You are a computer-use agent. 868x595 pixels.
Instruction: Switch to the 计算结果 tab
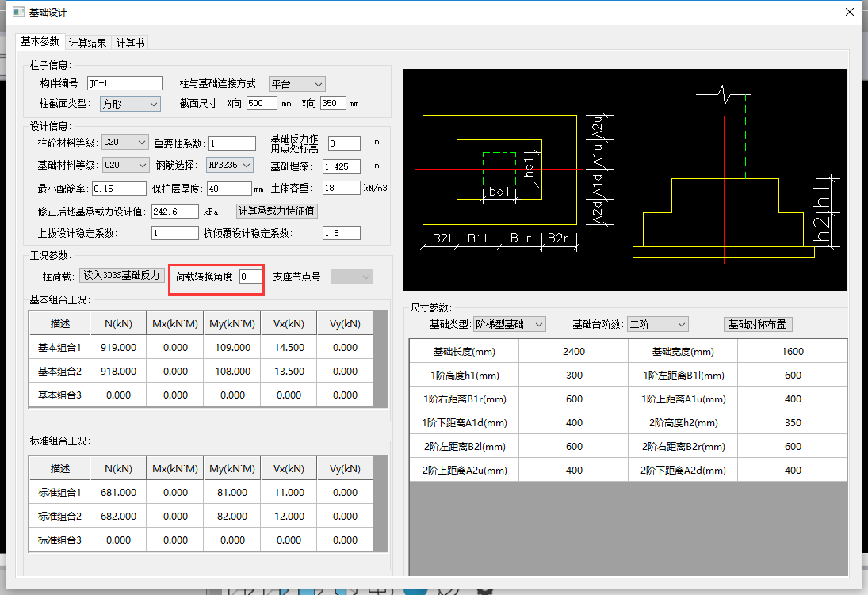(x=87, y=43)
